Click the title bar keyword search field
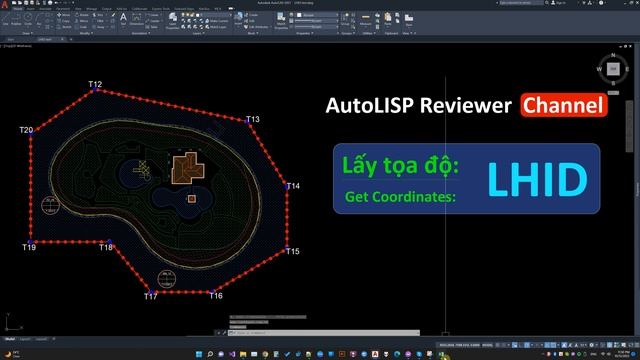The height and width of the screenshot is (360, 640). 521,3
